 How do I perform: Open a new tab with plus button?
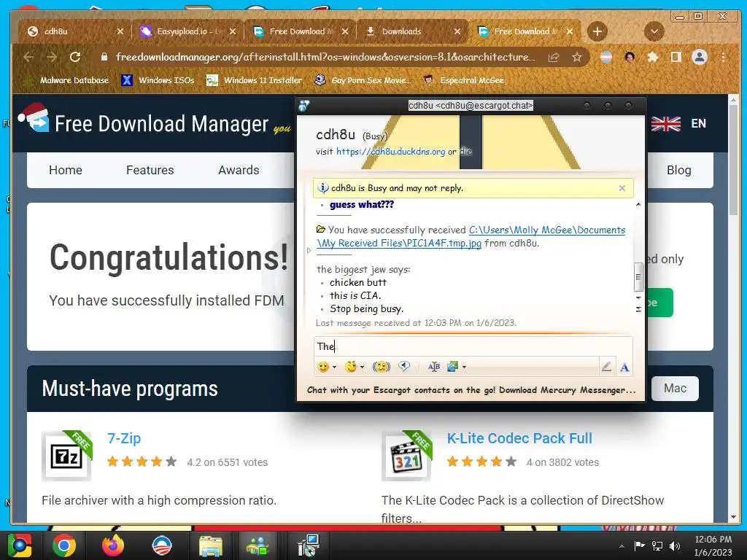597,31
